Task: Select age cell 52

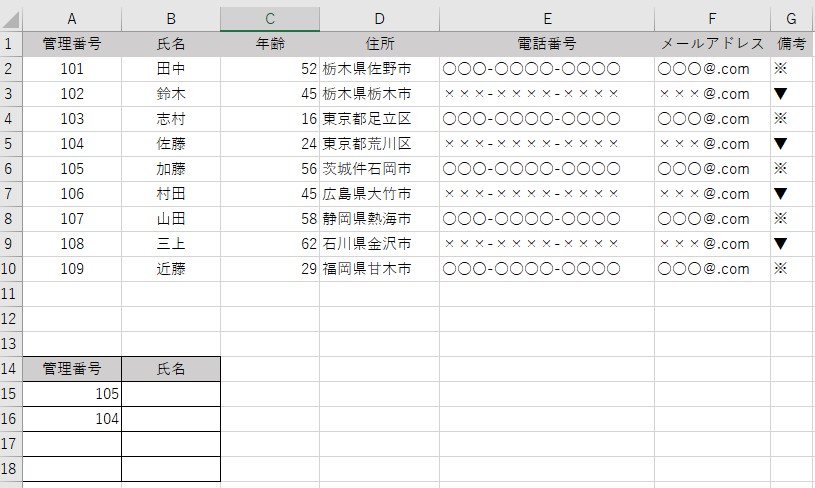Action: [270, 69]
